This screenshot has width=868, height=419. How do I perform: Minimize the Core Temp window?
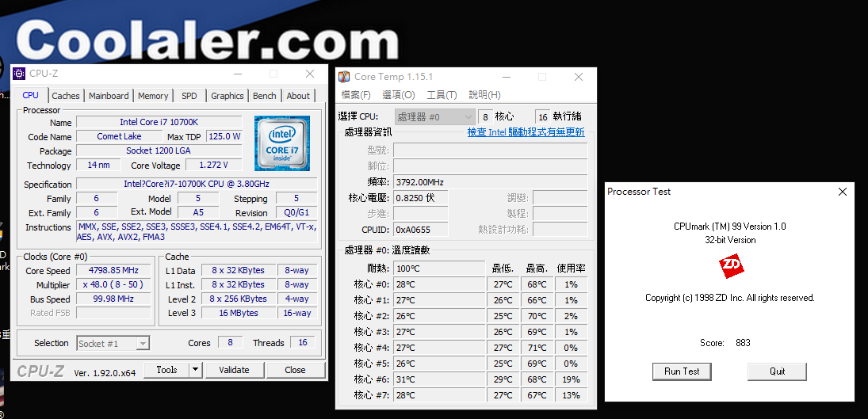pyautogui.click(x=507, y=78)
